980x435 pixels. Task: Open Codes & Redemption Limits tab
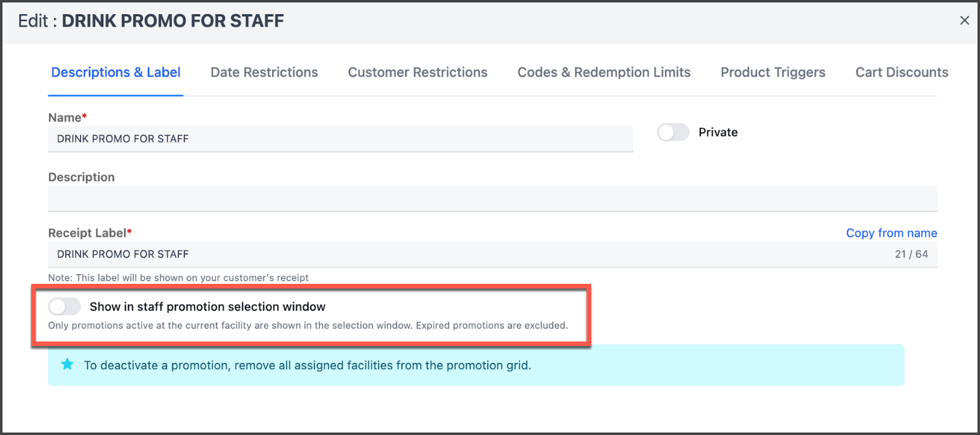pos(603,73)
